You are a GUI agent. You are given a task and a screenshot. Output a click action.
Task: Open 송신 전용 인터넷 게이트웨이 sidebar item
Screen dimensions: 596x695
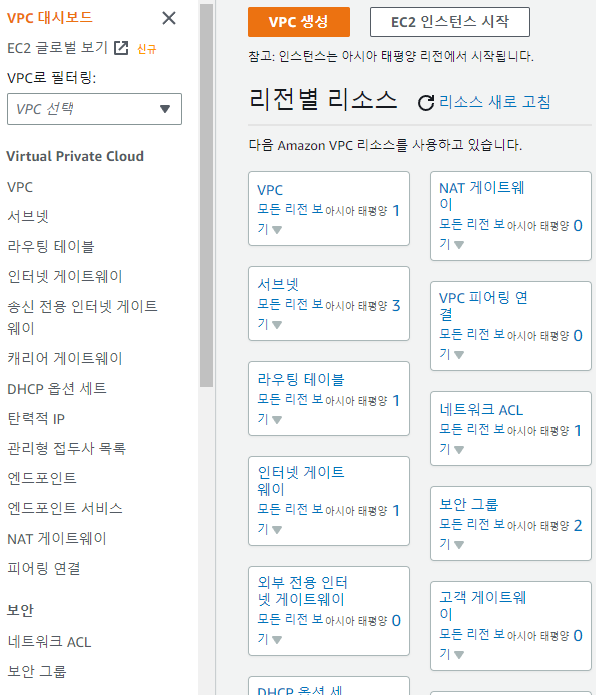(x=82, y=317)
